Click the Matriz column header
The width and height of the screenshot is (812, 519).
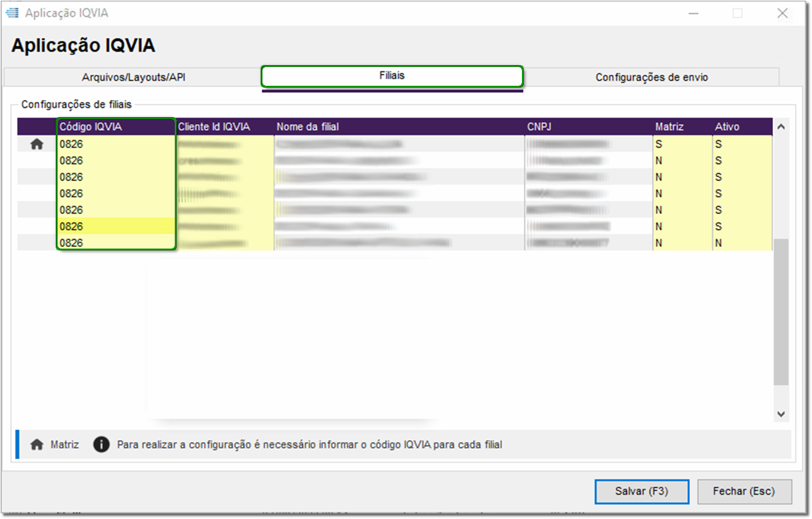682,126
